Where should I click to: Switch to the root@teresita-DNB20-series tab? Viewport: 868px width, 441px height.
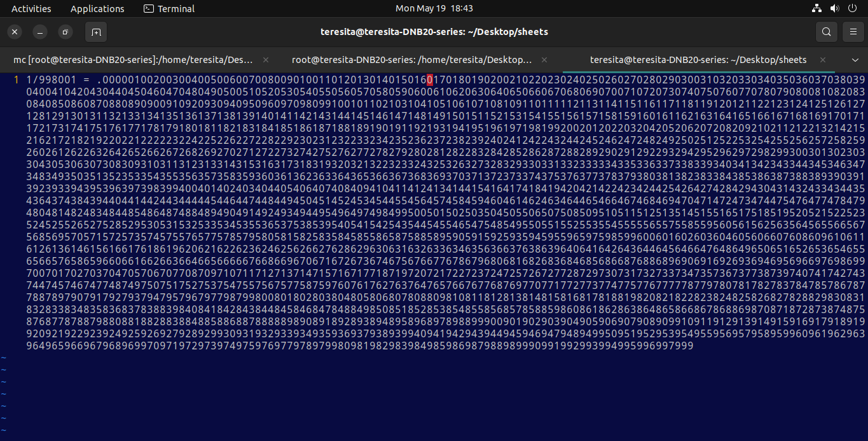tap(411, 60)
